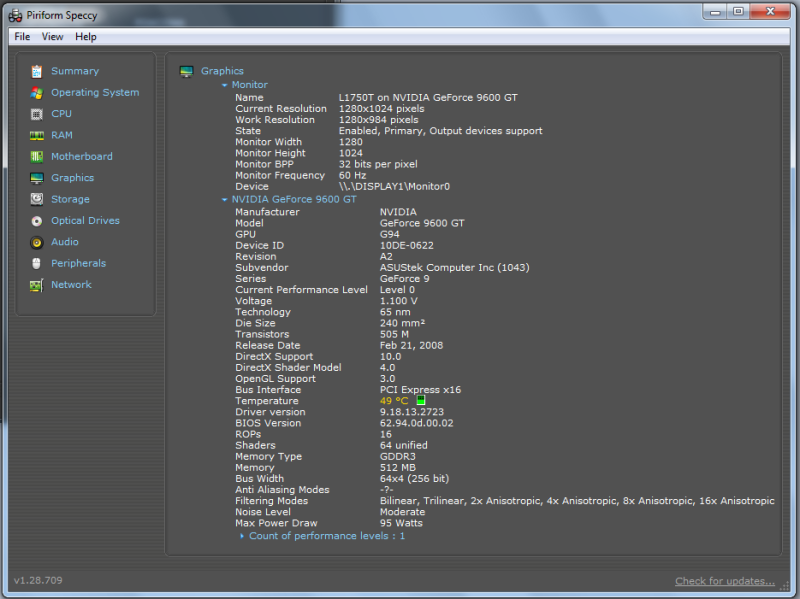Viewport: 800px width, 599px height.
Task: Open the Motherboard section
Action: 82,157
